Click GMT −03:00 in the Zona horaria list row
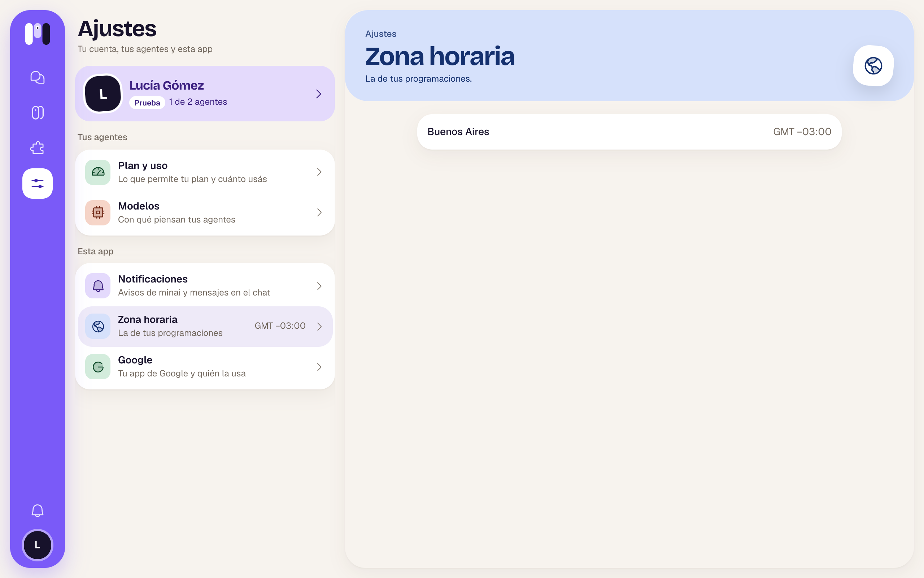This screenshot has height=578, width=924. click(x=280, y=326)
